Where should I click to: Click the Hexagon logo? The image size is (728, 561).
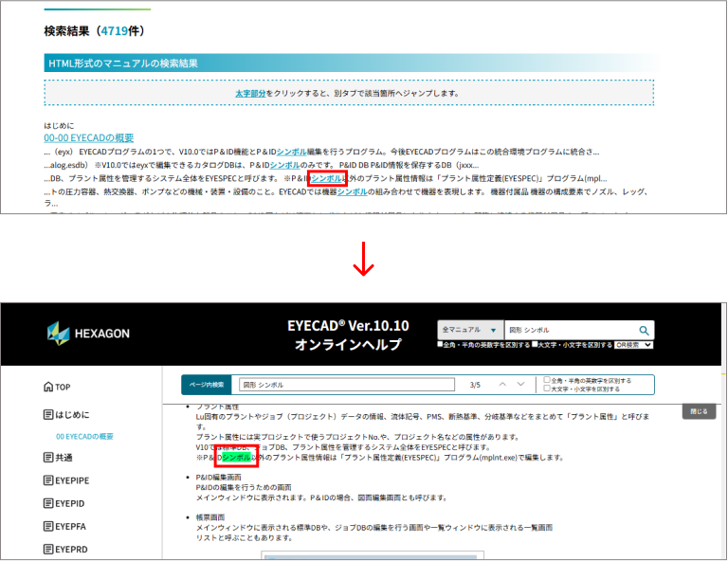[x=88, y=333]
